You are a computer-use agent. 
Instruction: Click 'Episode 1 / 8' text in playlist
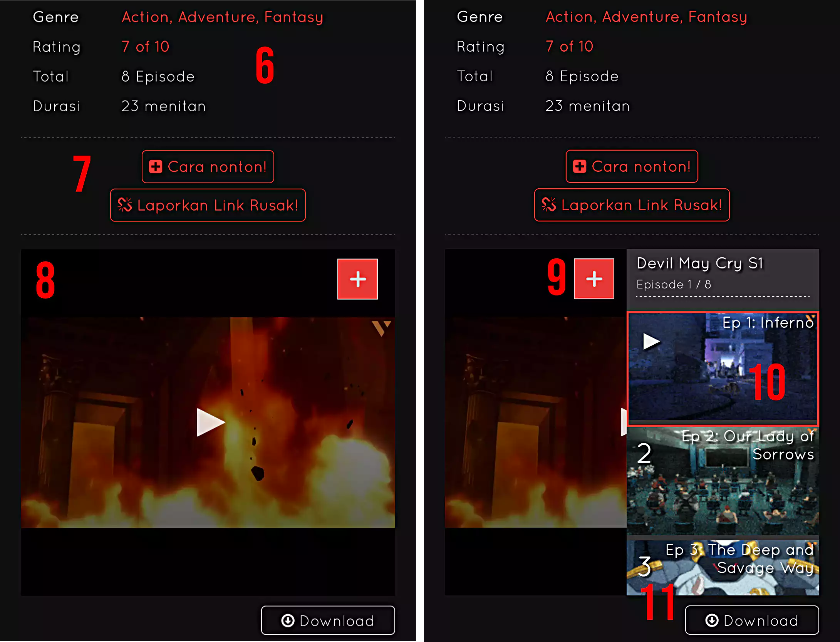[x=674, y=284]
